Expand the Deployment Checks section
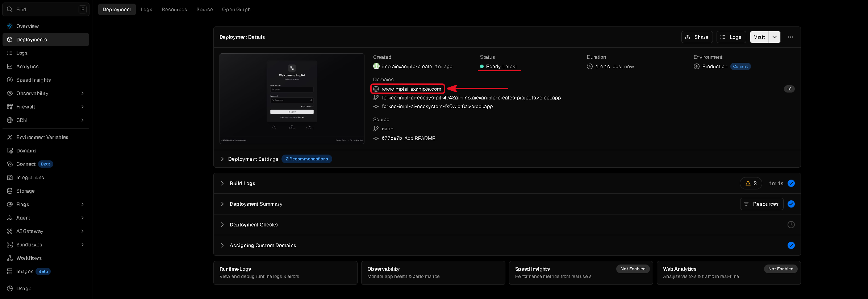Viewport: 868px width, 299px height. click(222, 225)
